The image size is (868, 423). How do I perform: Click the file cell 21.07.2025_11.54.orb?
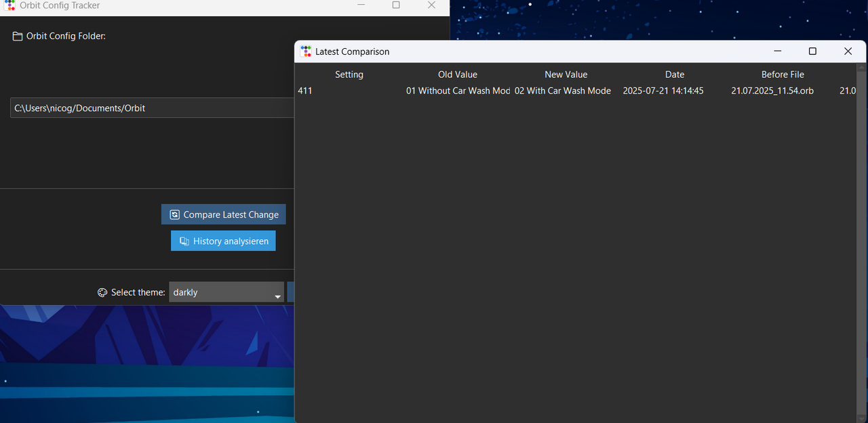pyautogui.click(x=772, y=91)
